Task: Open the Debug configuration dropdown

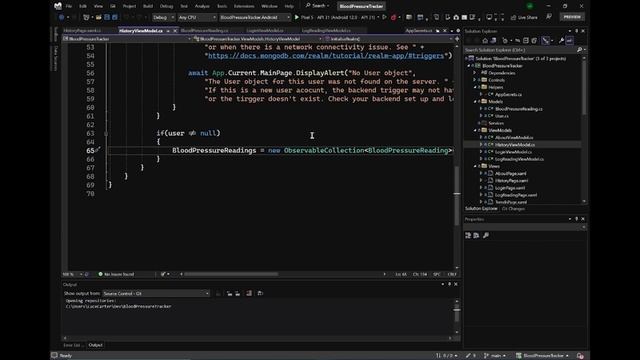Action: [164, 17]
